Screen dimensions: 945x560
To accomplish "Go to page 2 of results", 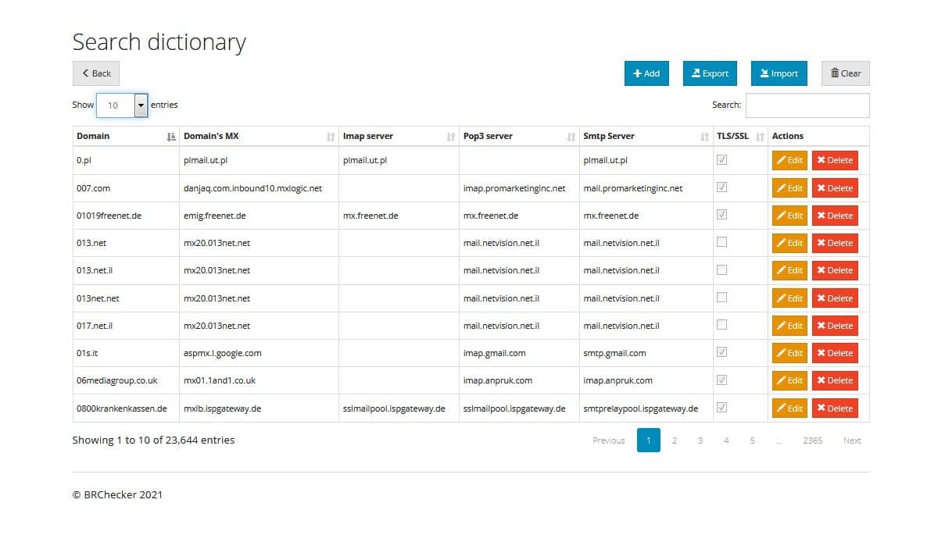I will click(x=674, y=441).
